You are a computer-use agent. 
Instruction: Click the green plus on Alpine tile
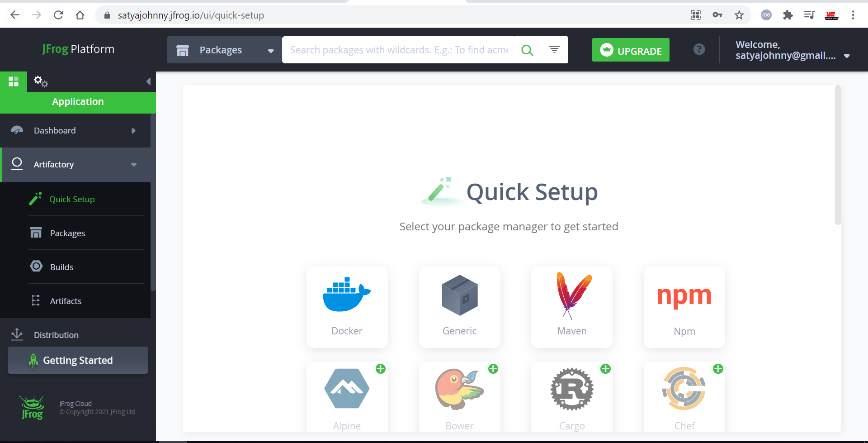click(x=381, y=369)
